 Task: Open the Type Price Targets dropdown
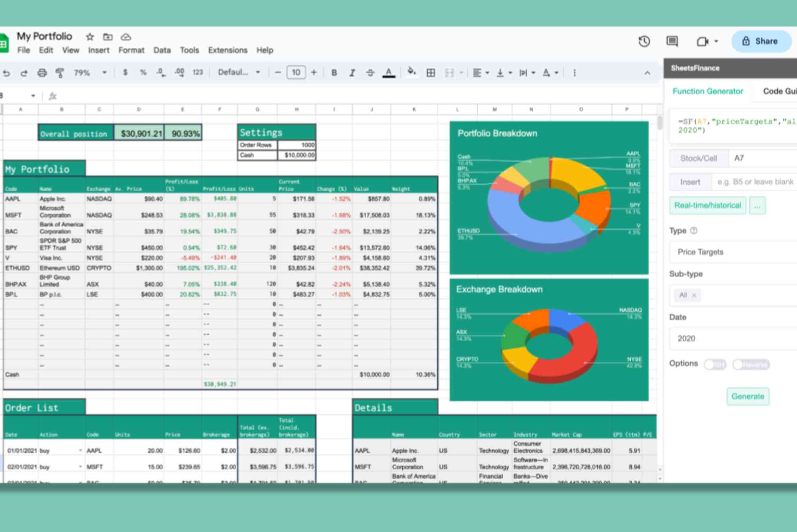(733, 252)
